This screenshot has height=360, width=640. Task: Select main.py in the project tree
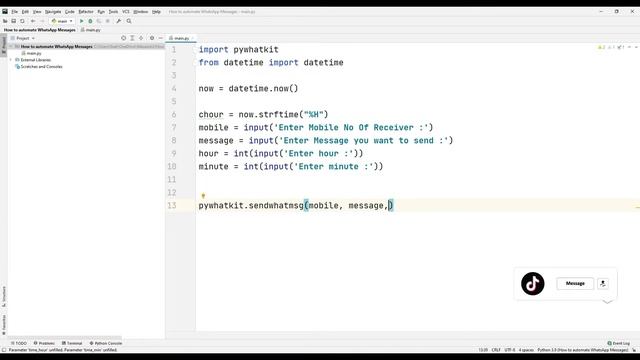click(31, 53)
